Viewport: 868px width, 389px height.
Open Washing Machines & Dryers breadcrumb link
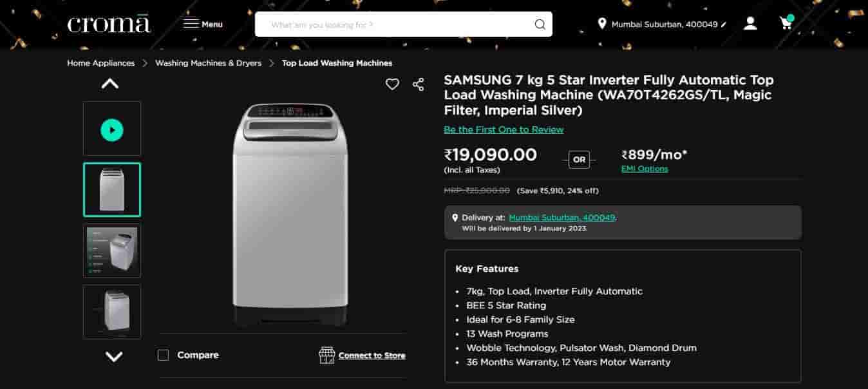click(x=208, y=62)
